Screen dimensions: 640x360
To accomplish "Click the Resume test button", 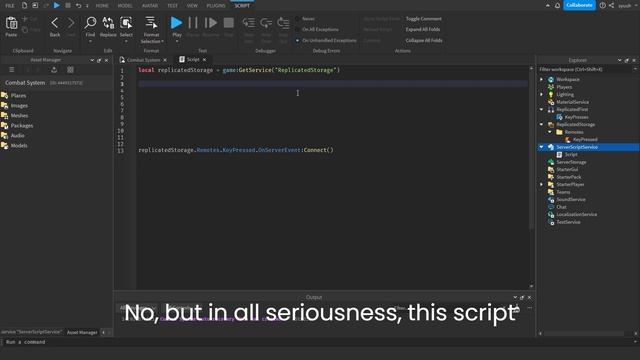I will coord(211,22).
